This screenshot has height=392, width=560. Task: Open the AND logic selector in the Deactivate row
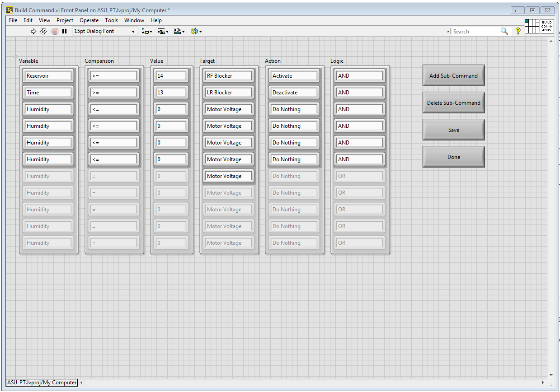point(360,93)
